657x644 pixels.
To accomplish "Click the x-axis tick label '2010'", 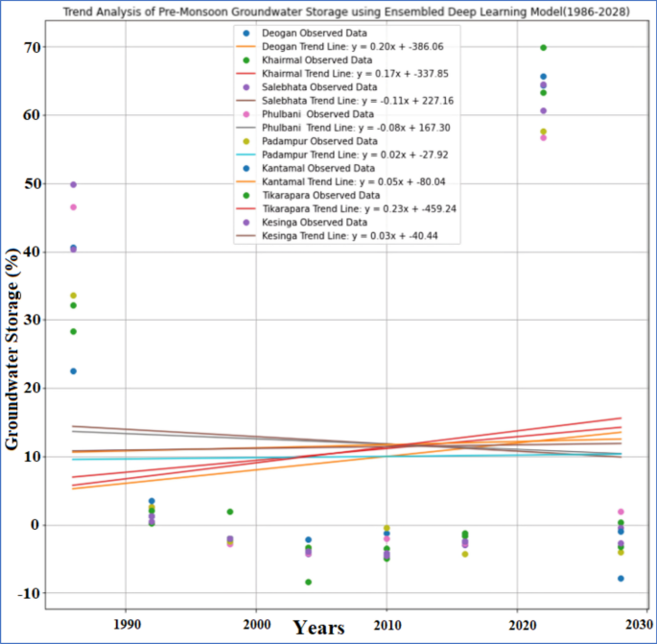I will click(x=387, y=626).
